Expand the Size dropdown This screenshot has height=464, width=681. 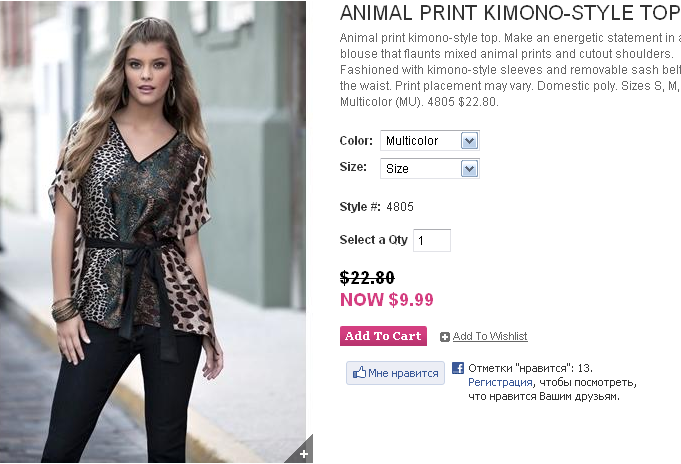pyautogui.click(x=430, y=169)
